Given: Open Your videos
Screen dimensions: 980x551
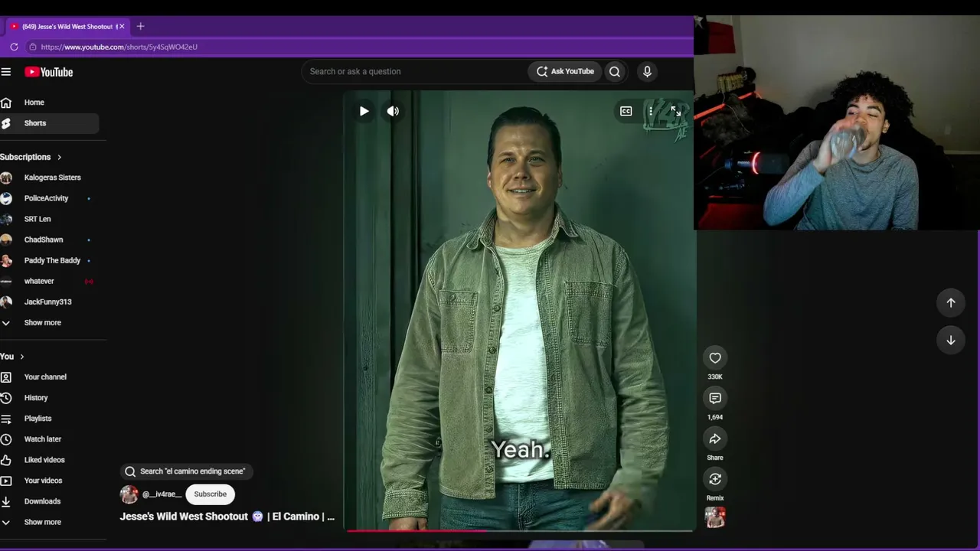Looking at the screenshot, I should [50, 481].
